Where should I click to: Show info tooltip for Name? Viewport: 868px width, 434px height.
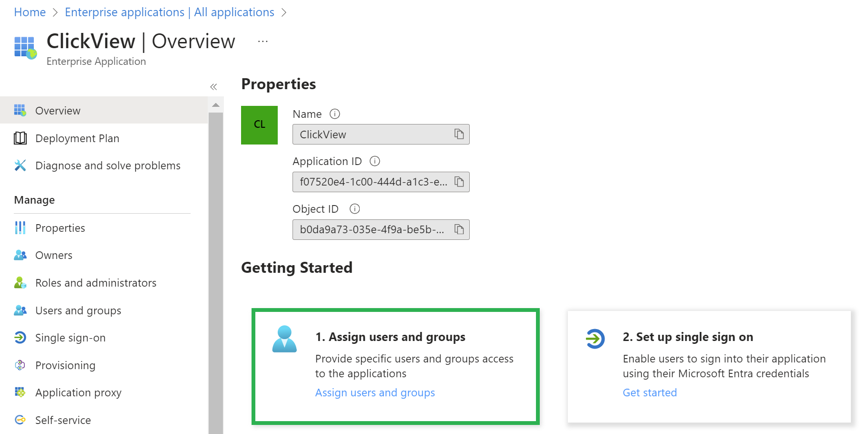point(335,114)
